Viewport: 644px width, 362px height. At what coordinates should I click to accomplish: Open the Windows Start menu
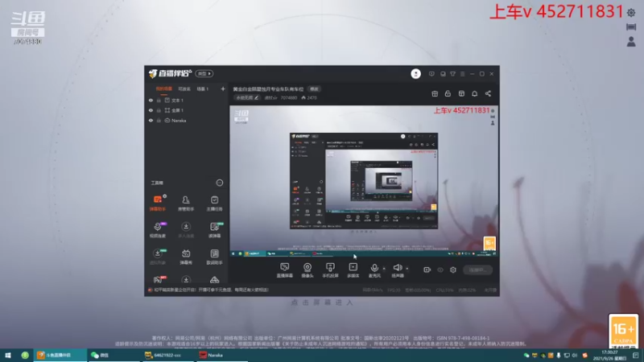coord(8,355)
